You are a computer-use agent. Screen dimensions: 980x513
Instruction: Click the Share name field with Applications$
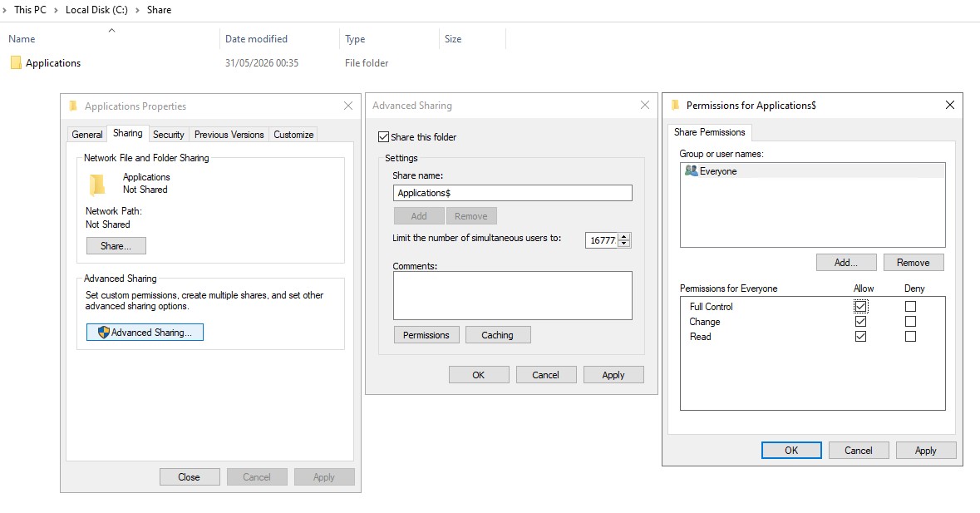click(513, 193)
